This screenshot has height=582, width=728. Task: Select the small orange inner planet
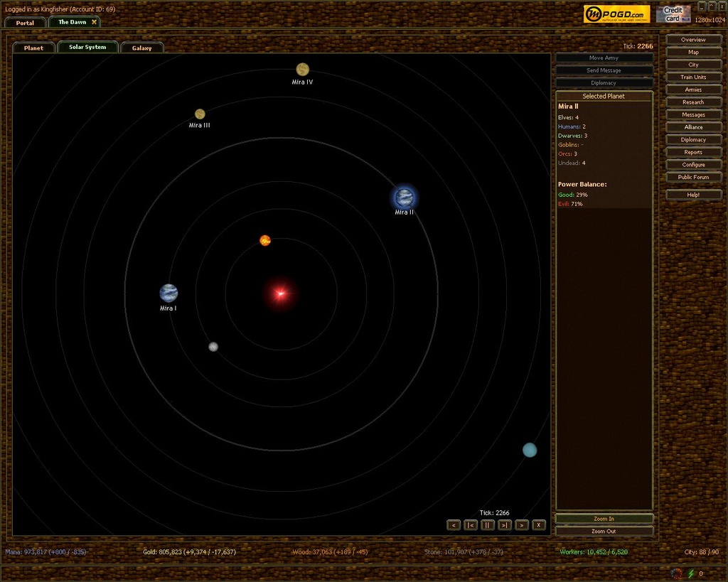click(265, 240)
